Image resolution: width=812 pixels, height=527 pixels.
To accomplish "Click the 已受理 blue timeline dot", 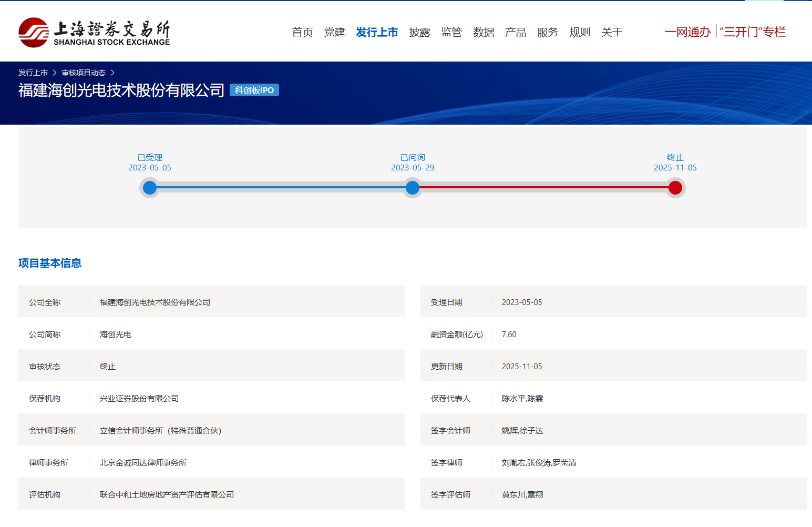I will (x=150, y=188).
